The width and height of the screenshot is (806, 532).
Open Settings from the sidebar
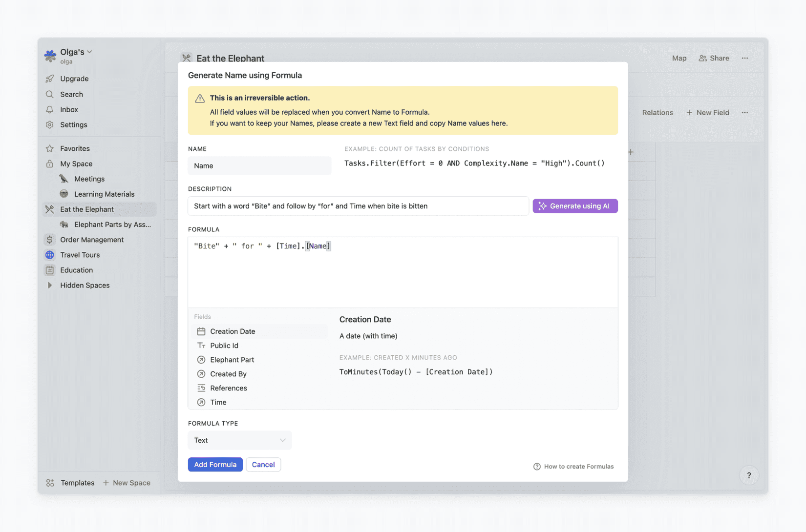pos(73,124)
